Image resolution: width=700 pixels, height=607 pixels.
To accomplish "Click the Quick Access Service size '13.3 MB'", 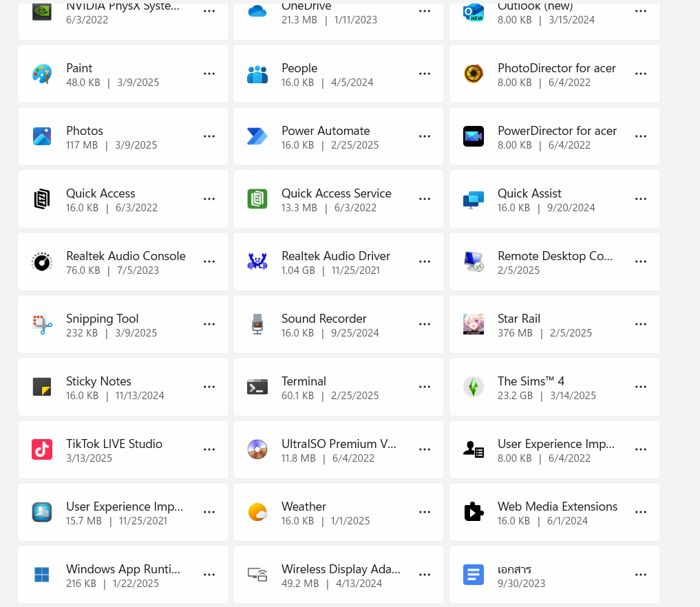I will [299, 208].
